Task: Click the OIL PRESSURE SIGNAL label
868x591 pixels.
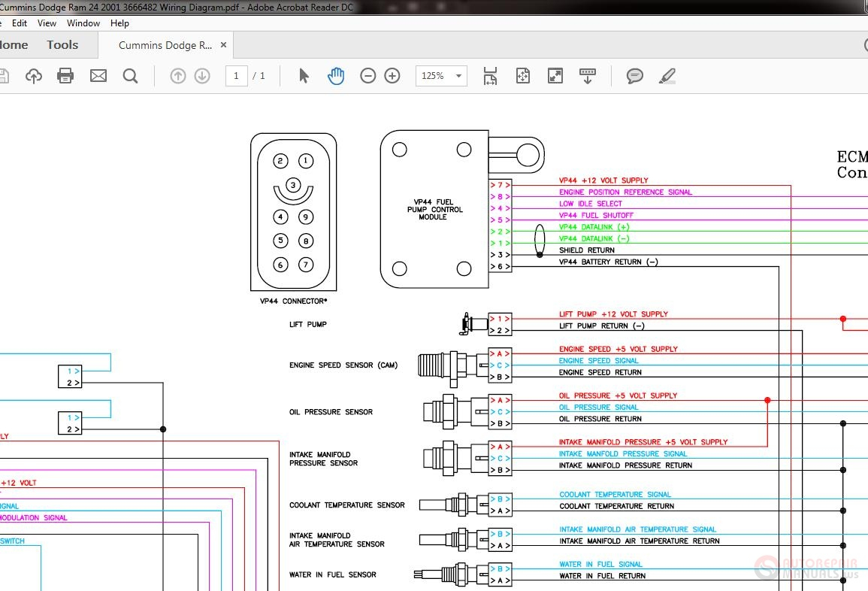Action: (x=598, y=408)
